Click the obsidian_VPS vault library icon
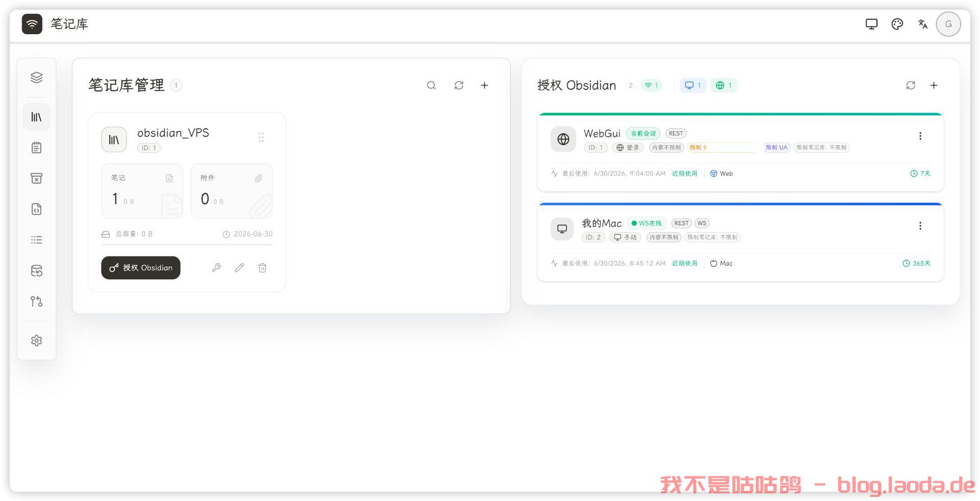 pos(114,139)
